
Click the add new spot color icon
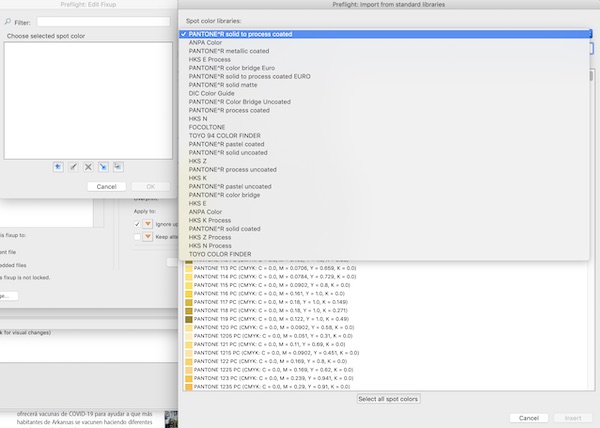point(58,167)
